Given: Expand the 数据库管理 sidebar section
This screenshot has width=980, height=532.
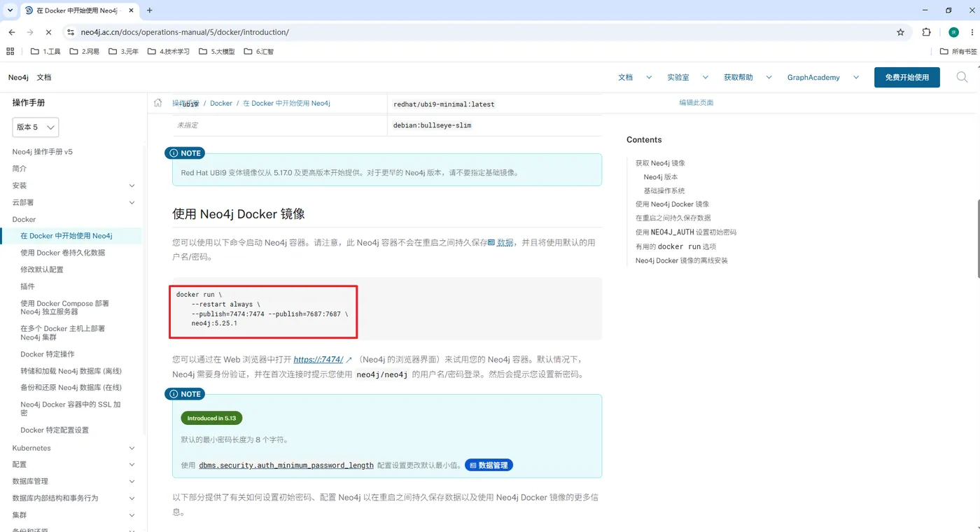Looking at the screenshot, I should pos(132,482).
